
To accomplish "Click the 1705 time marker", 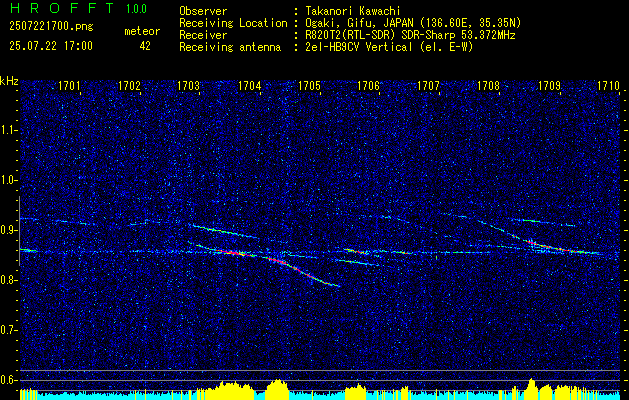I will (310, 86).
